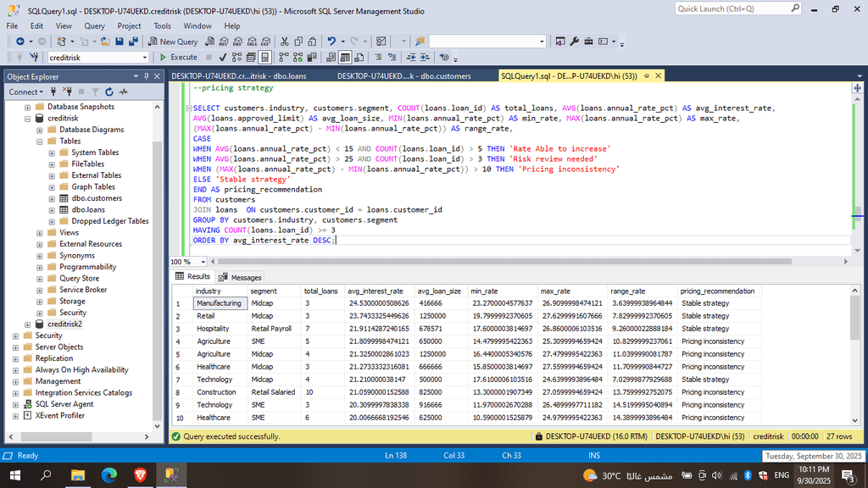Click the Properties wrench icon in toolbar
The height and width of the screenshot is (488, 868).
[x=574, y=42]
